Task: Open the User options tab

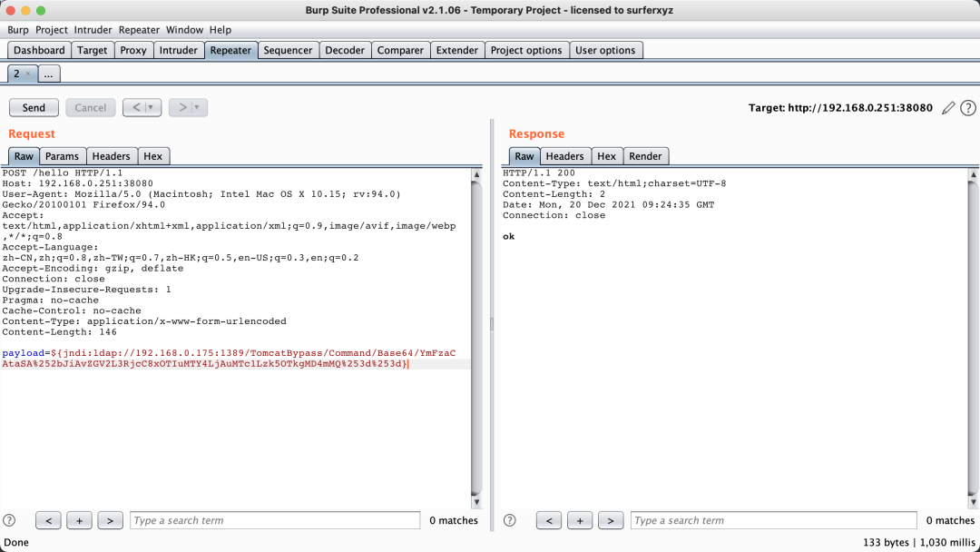Action: 605,50
